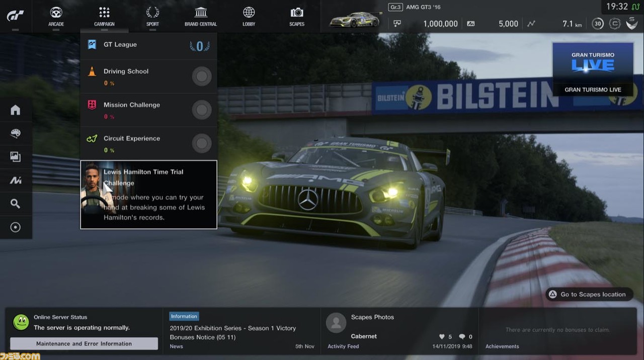The height and width of the screenshot is (360, 644).
Task: Click the GT logo in the top-left
Action: click(x=15, y=16)
